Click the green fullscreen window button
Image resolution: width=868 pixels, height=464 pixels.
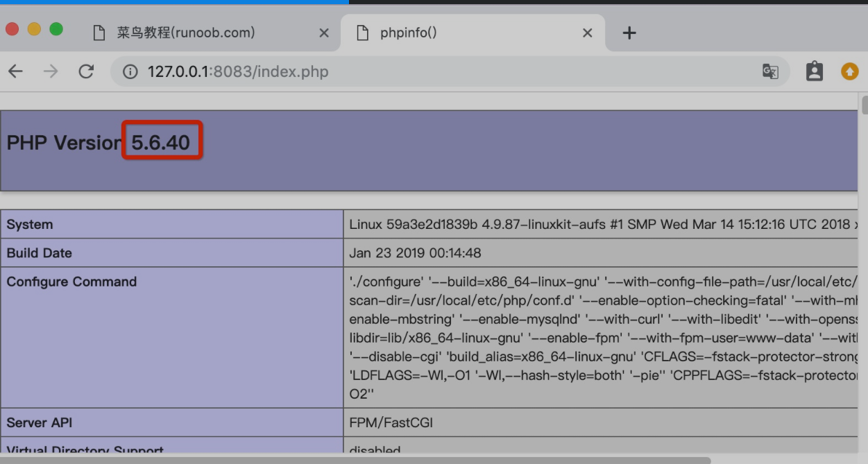coord(56,29)
